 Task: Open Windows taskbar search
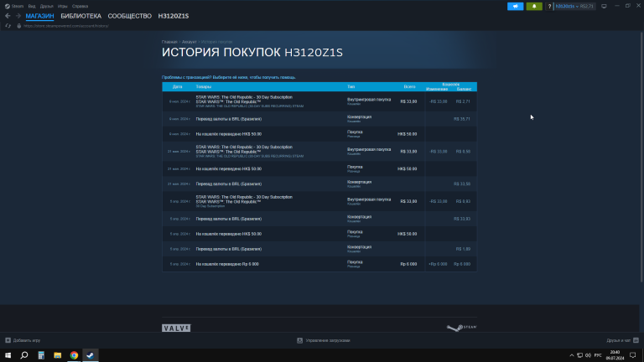click(x=24, y=355)
